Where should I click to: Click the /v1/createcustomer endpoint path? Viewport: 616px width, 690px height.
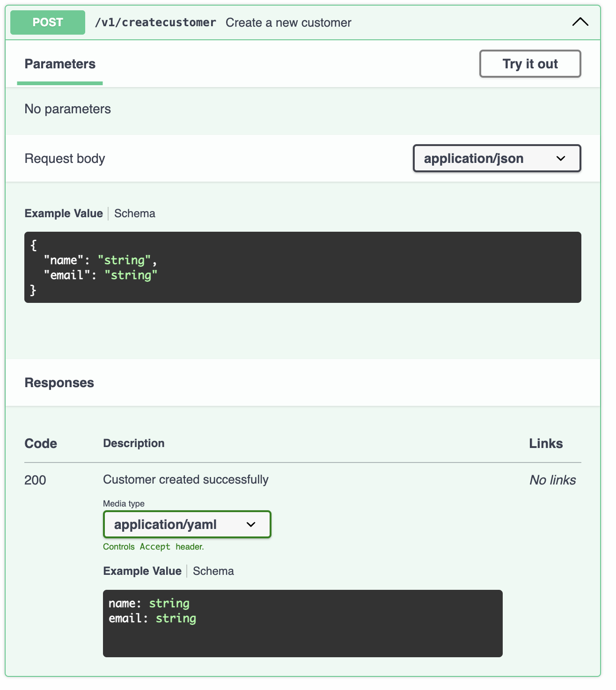click(x=155, y=22)
